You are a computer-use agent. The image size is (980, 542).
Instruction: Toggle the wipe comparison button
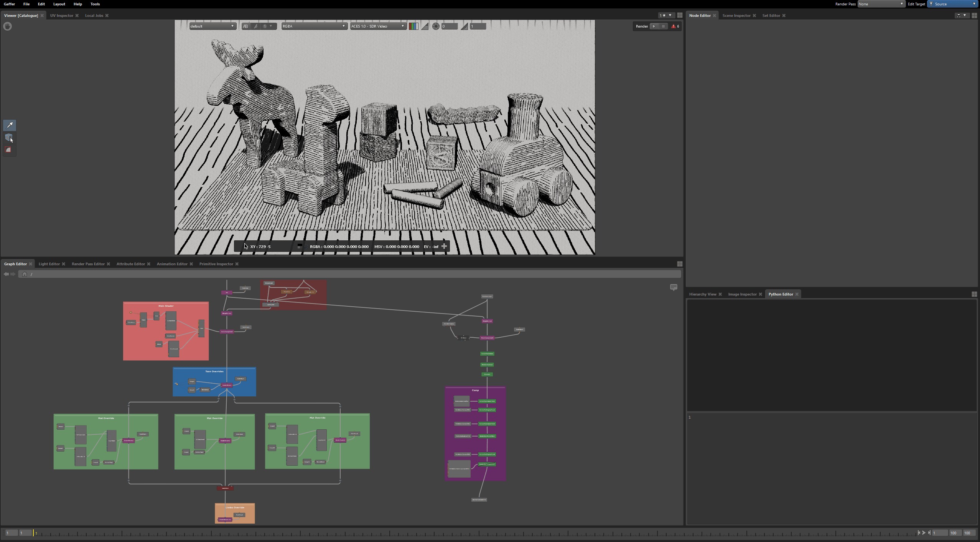[255, 26]
